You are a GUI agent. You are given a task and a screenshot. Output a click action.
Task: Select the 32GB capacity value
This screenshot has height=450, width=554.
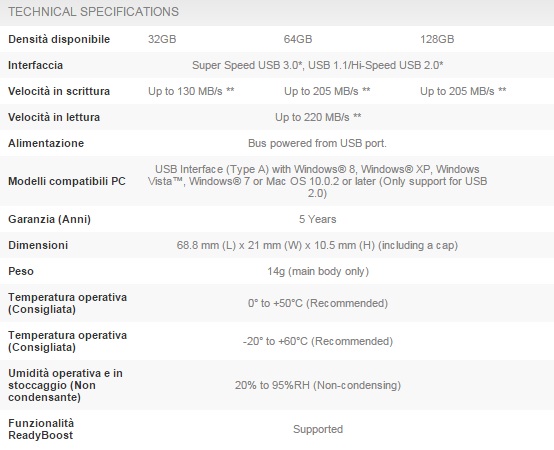click(x=162, y=39)
